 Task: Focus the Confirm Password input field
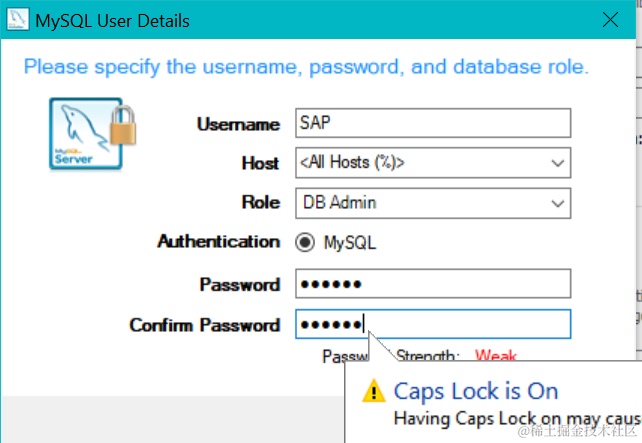point(433,324)
